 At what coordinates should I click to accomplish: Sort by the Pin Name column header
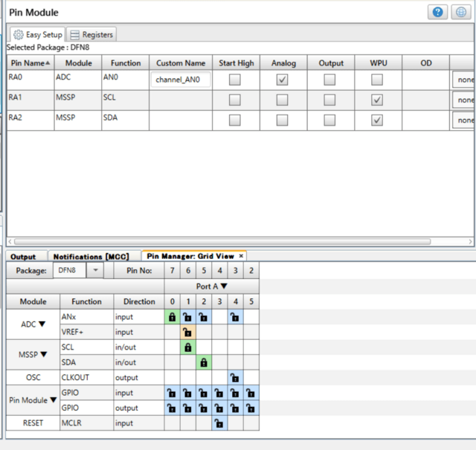(x=30, y=63)
